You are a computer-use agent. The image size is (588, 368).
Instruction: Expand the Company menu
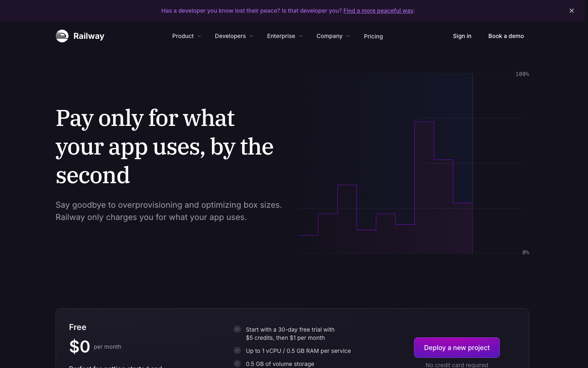(333, 36)
